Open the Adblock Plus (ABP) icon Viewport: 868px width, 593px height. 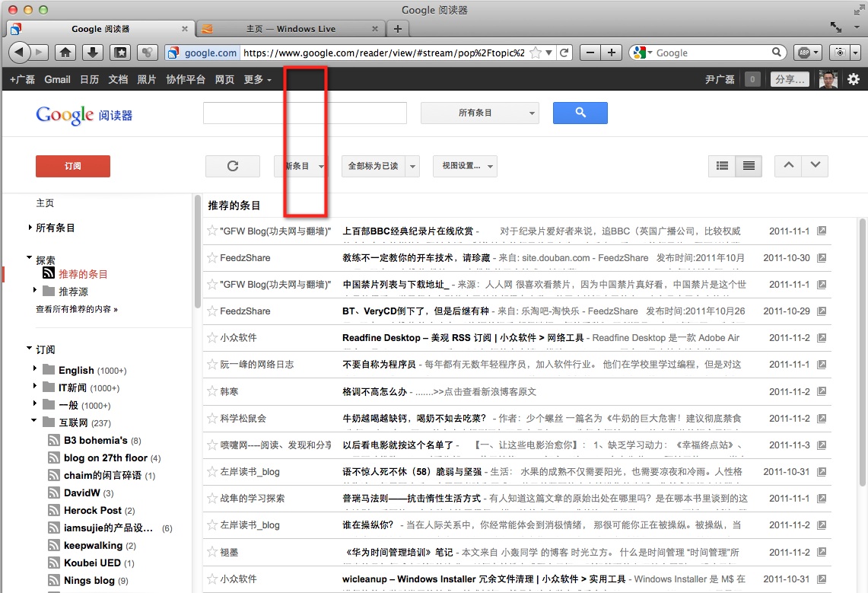(808, 53)
